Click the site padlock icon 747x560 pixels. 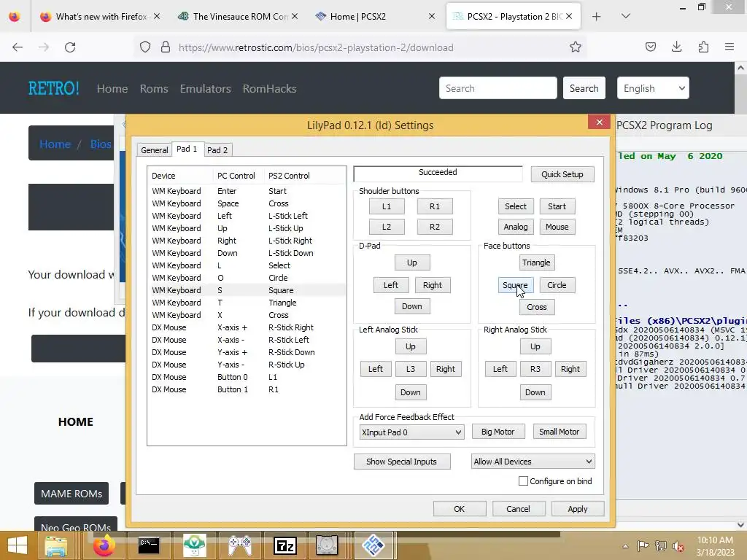(166, 47)
